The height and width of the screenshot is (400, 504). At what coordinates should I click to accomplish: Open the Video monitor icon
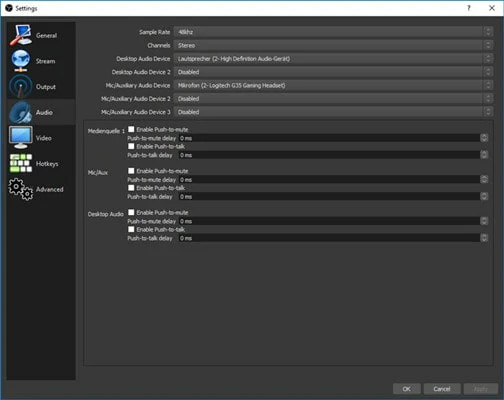(x=21, y=138)
